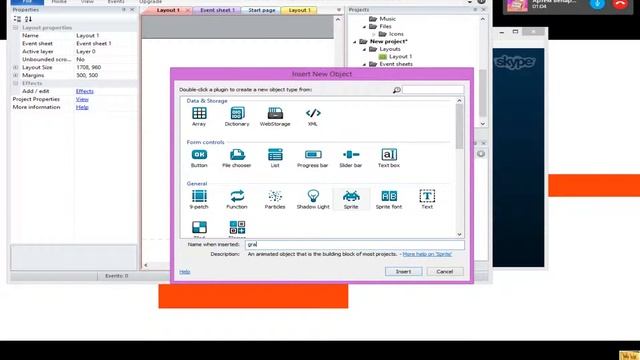640x360 pixels.
Task: Click the plugin list vertical scrollbar thumb
Action: coord(459,127)
